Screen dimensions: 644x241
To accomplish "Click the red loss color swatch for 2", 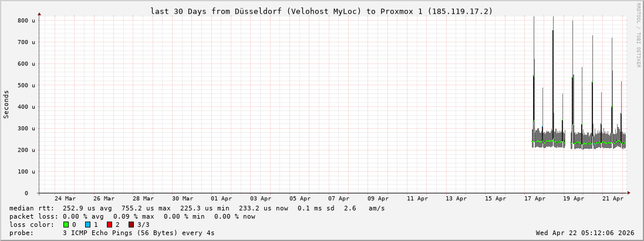I will 109,225.
